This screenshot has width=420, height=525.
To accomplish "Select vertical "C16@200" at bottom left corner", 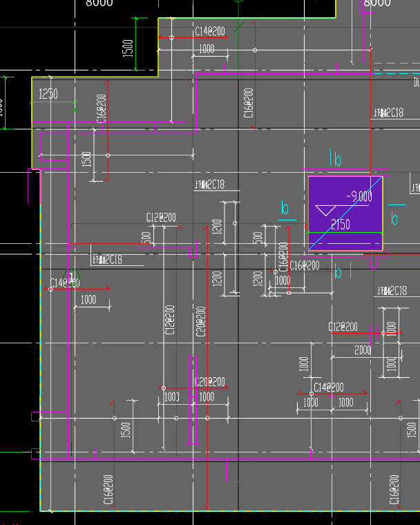I will click(x=108, y=490).
